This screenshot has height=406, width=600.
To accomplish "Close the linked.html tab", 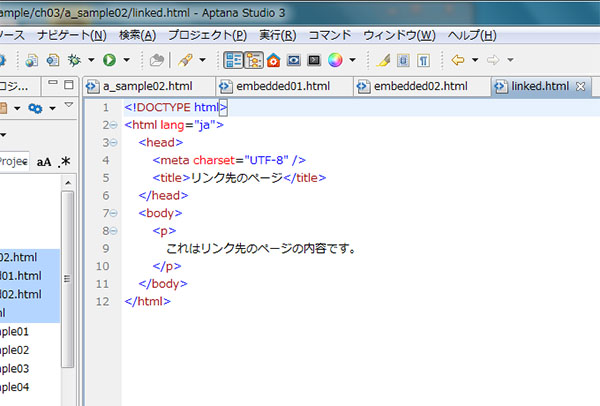I will [580, 87].
